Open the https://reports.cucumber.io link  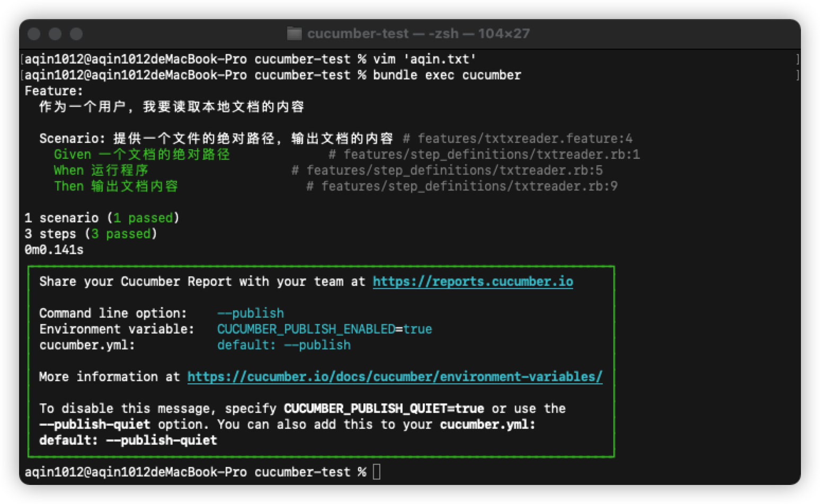[473, 282]
